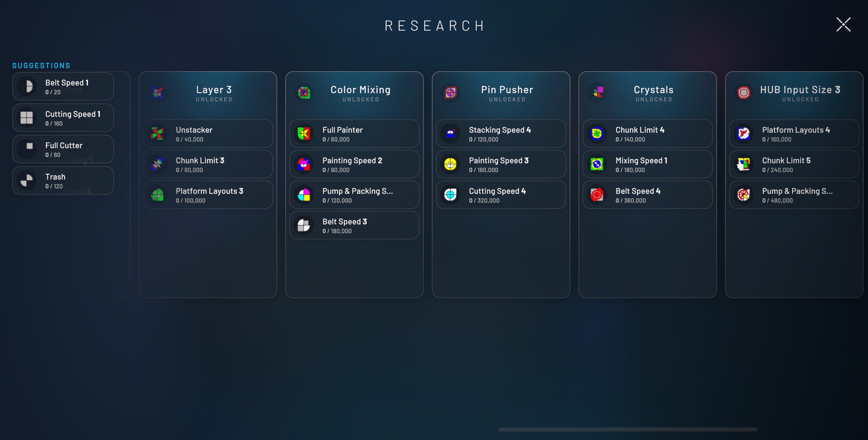
Task: Click the Belt Speed 3 white shape icon
Action: point(304,225)
